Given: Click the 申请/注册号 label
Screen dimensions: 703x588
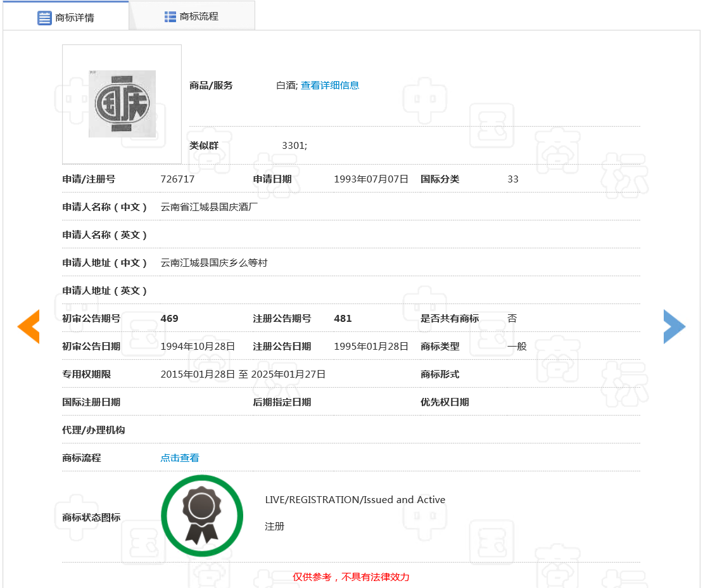Looking at the screenshot, I should tap(89, 179).
